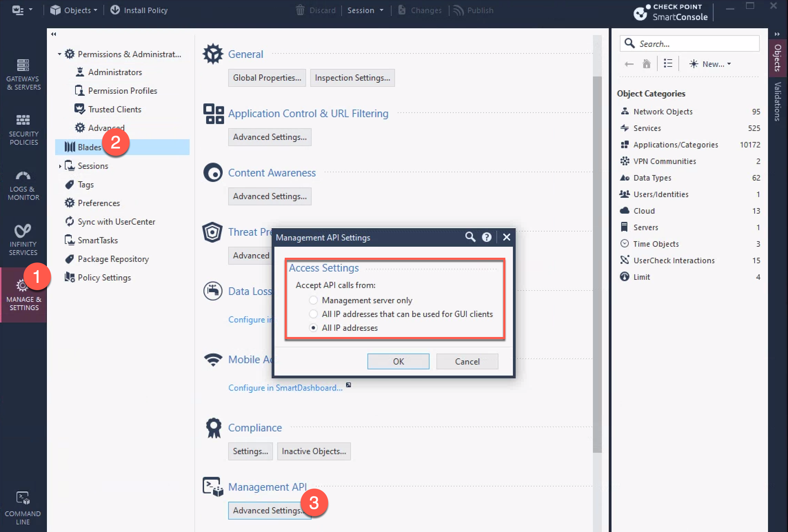The width and height of the screenshot is (788, 532).
Task: Open Cloud category
Action: tap(689, 211)
